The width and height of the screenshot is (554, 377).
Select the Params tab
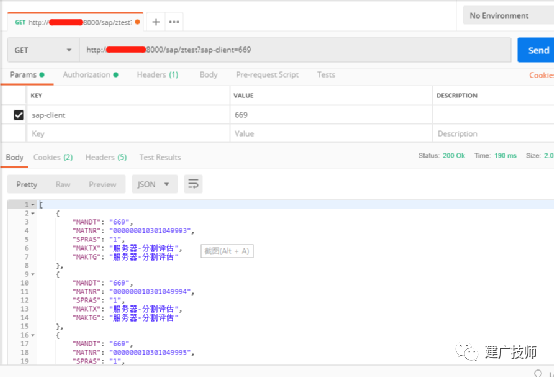point(27,75)
